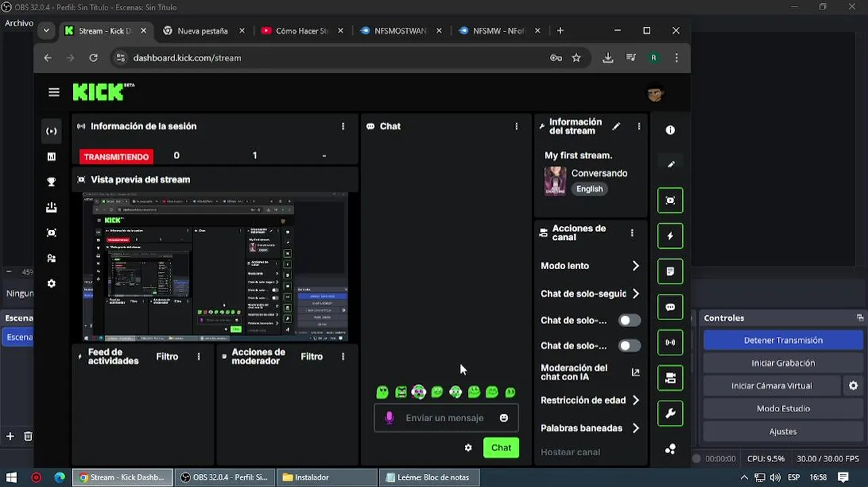Expand Palabras baneadas chevron
This screenshot has height=487, width=868.
tap(635, 428)
